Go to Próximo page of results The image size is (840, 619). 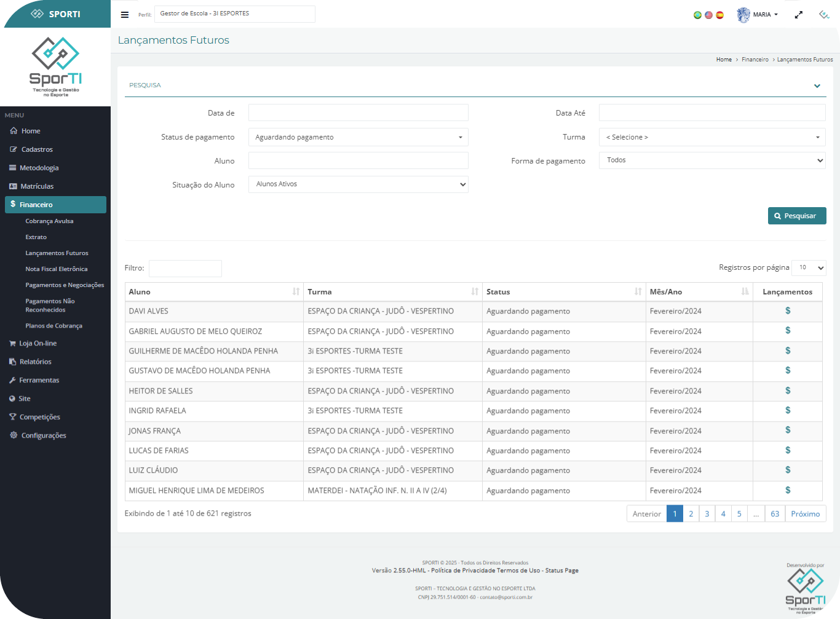805,514
